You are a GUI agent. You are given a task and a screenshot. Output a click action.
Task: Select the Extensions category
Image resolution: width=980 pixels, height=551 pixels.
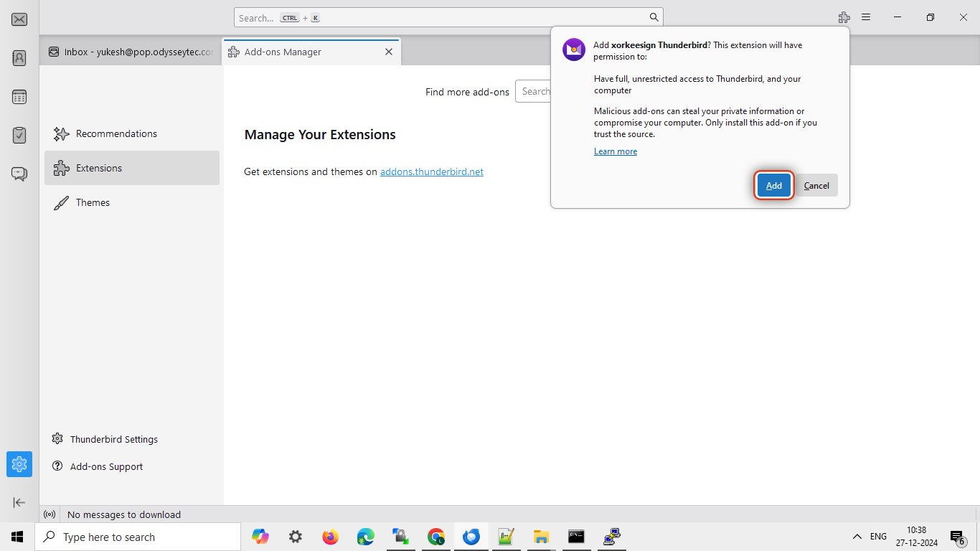[x=132, y=168]
